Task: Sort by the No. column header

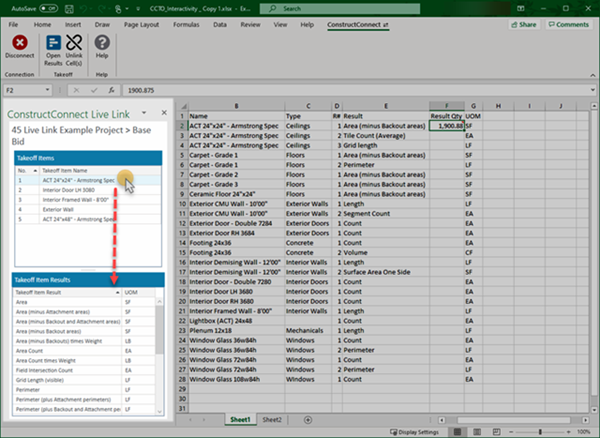Action: click(x=27, y=170)
